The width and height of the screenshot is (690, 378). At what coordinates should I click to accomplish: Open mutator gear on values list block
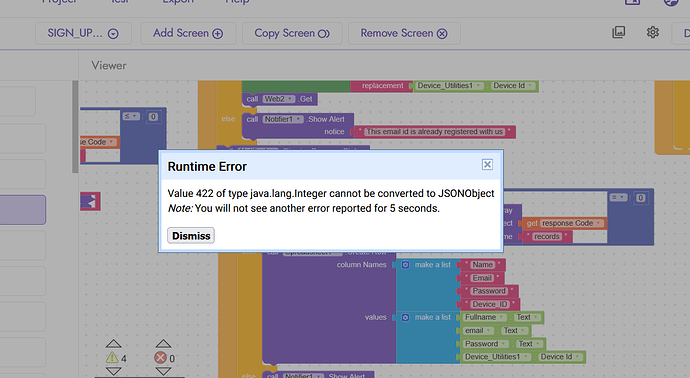pyautogui.click(x=405, y=317)
